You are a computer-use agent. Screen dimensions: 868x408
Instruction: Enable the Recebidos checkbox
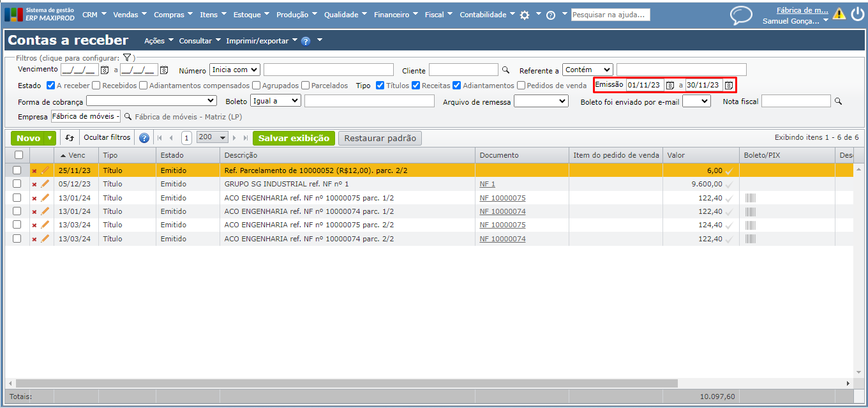[96, 86]
